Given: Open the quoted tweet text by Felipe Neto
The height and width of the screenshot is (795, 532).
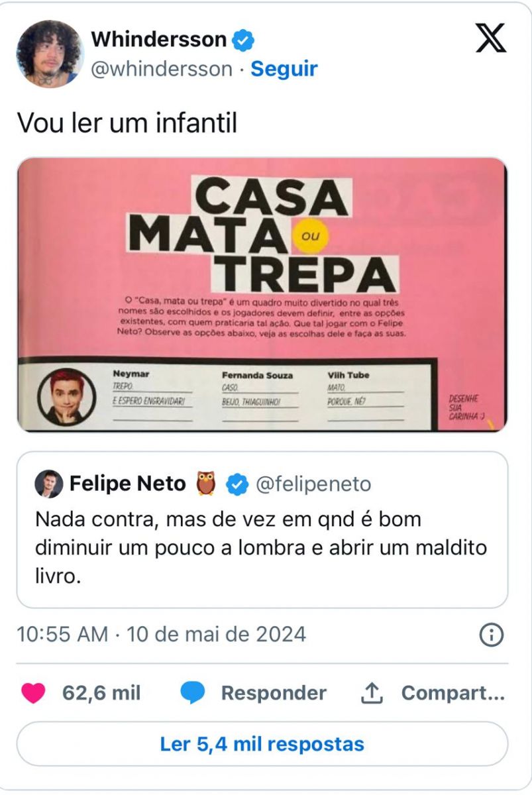Looking at the screenshot, I should click(x=260, y=547).
